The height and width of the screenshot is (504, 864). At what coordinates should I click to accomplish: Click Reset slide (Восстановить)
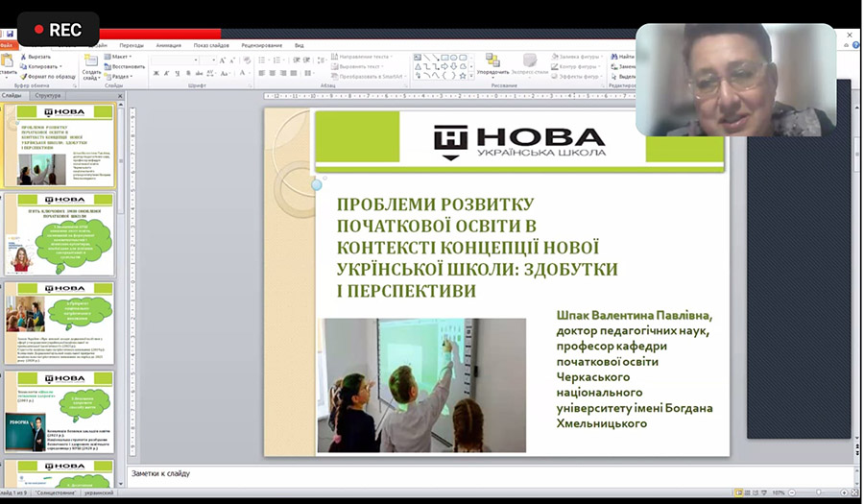[125, 66]
